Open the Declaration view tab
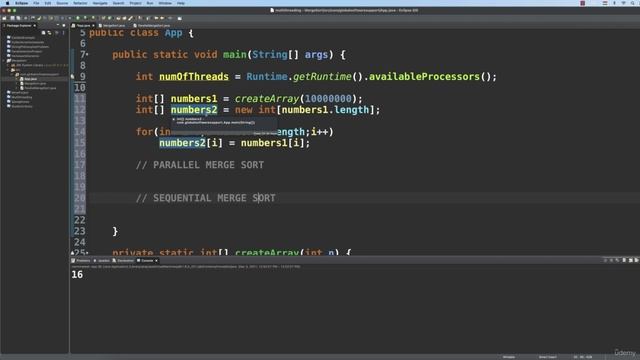The width and height of the screenshot is (640, 360). coord(124,260)
